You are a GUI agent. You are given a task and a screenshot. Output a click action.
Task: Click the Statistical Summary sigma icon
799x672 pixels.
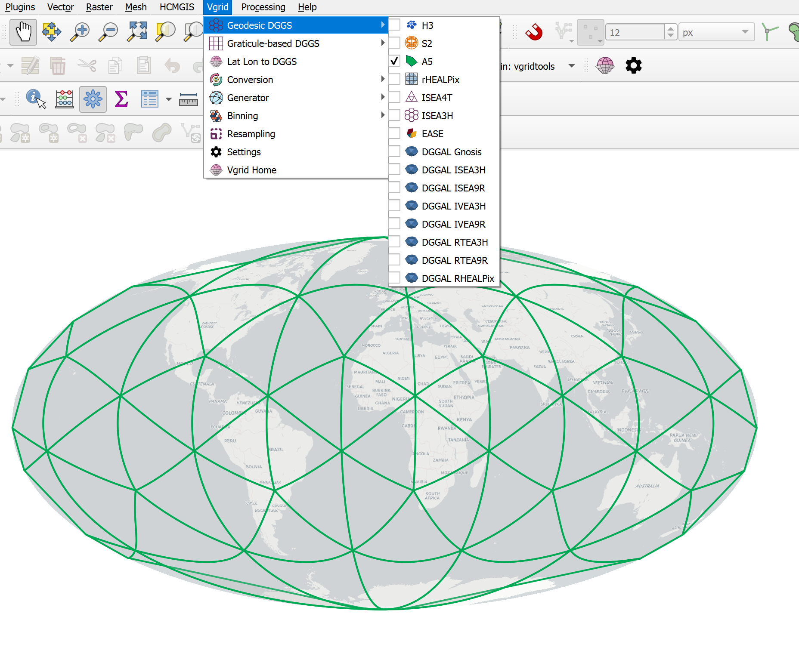coord(121,99)
